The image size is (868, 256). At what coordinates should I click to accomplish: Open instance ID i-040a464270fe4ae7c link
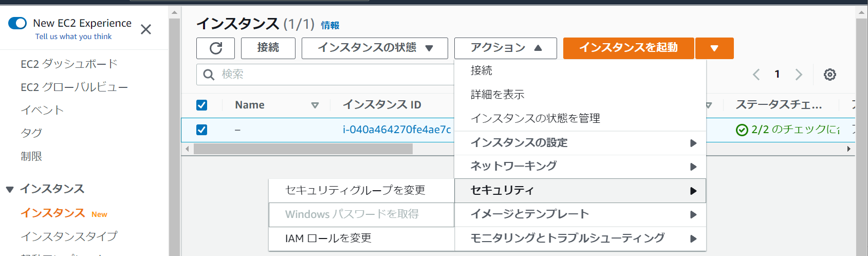pos(397,130)
